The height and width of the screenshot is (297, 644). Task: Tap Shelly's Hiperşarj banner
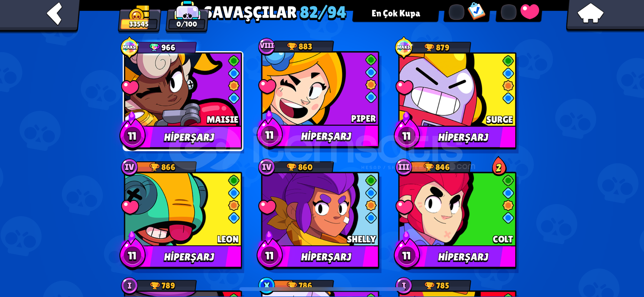(326, 257)
